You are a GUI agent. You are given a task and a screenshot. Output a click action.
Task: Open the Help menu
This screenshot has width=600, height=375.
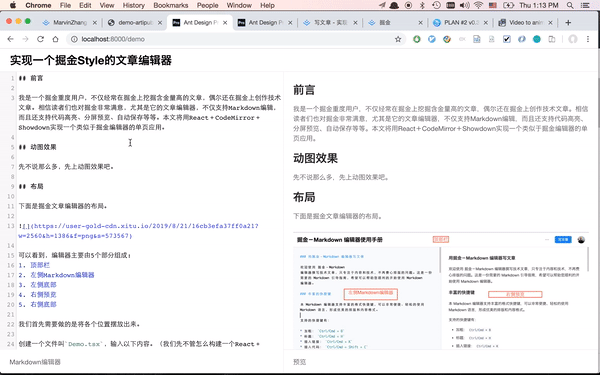pyautogui.click(x=267, y=5)
